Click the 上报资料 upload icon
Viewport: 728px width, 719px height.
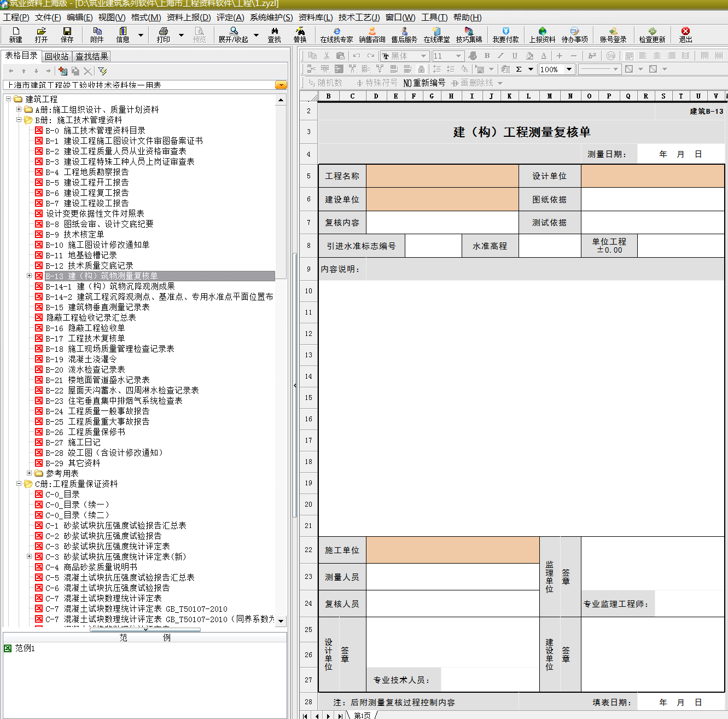coord(543,35)
